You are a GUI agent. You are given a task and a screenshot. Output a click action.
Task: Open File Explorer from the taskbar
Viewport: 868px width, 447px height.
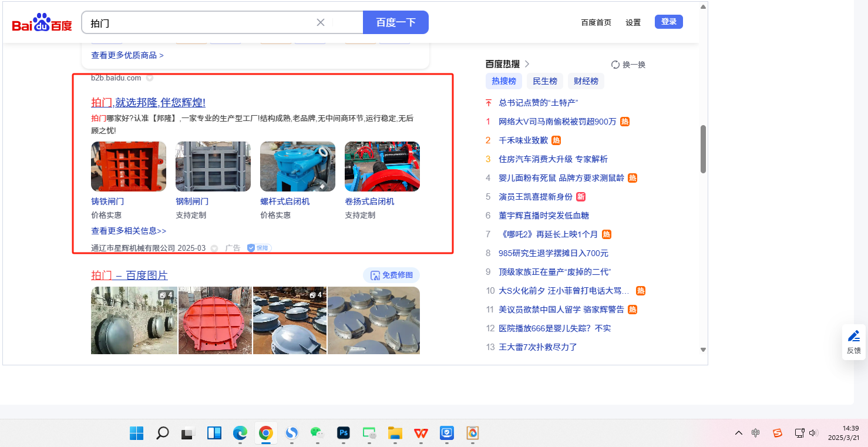395,433
